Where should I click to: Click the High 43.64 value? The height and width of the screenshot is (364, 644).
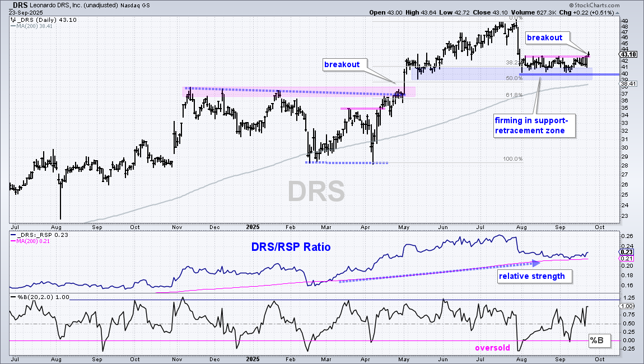coord(421,12)
